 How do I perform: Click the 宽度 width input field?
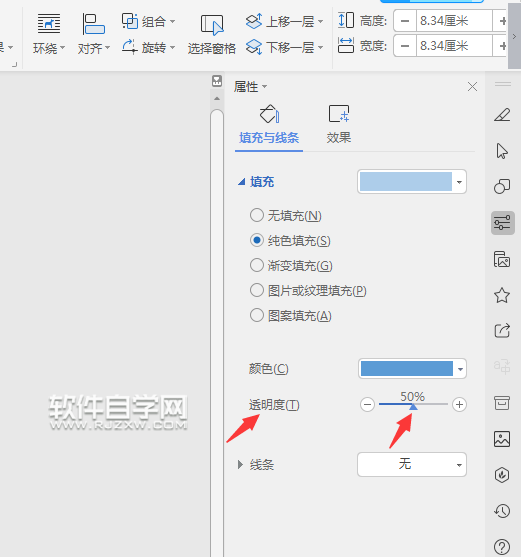[454, 46]
